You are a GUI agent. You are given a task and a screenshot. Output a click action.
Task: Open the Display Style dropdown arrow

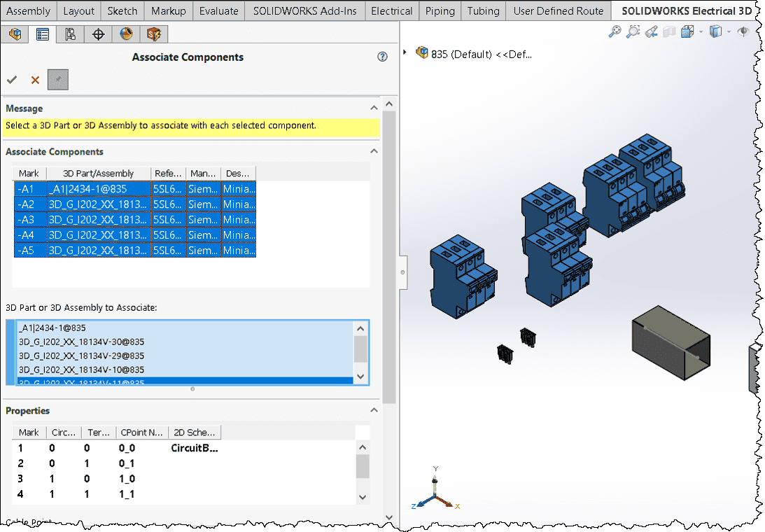coord(729,32)
